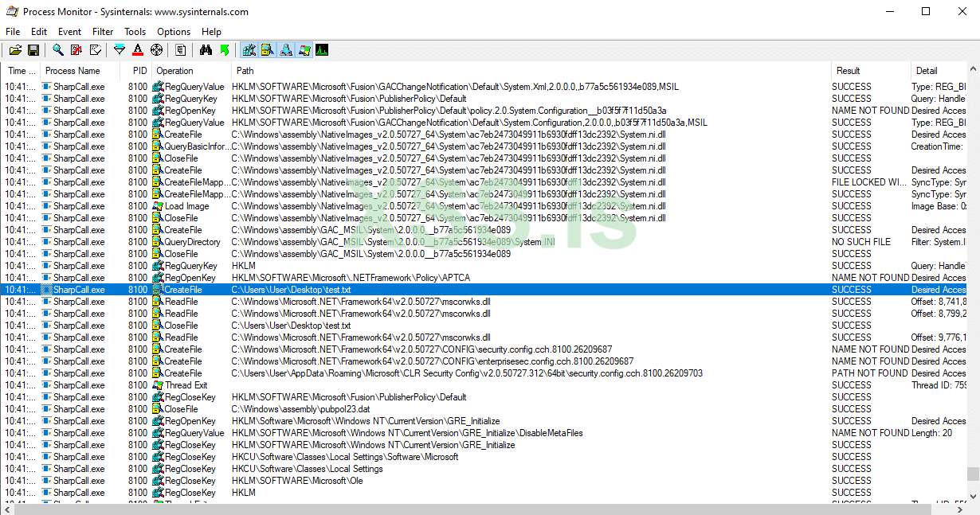Open the Tools menu
The image size is (980, 515).
[x=135, y=32]
